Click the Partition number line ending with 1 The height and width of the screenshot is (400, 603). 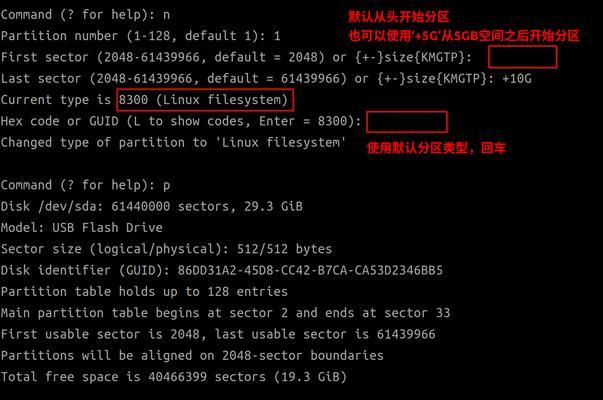tap(140, 36)
